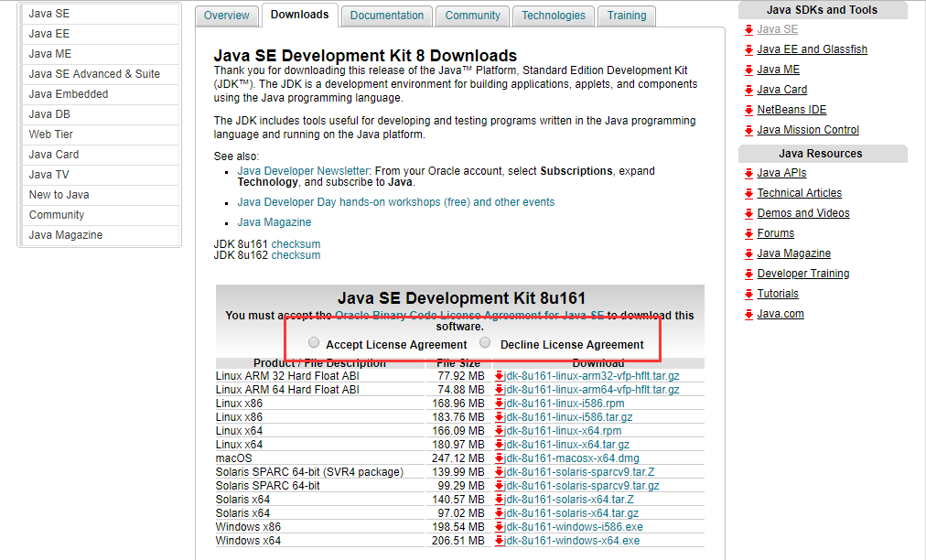This screenshot has width=926, height=560.
Task: Select the Accept License Agreement radio button
Action: point(314,342)
